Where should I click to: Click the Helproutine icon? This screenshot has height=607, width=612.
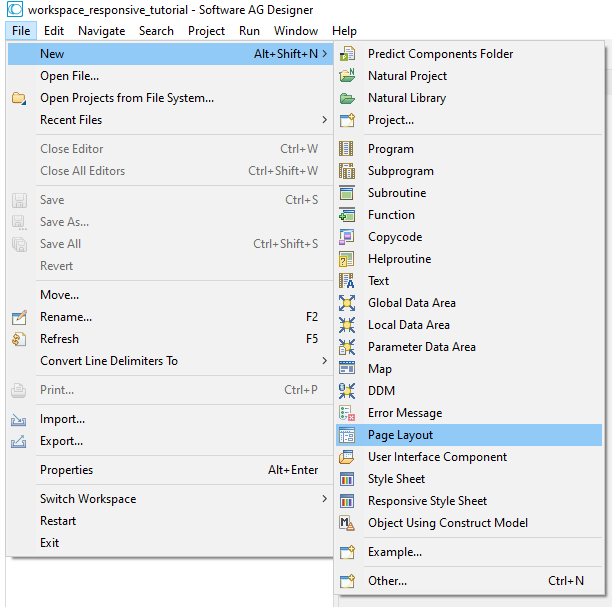(347, 259)
